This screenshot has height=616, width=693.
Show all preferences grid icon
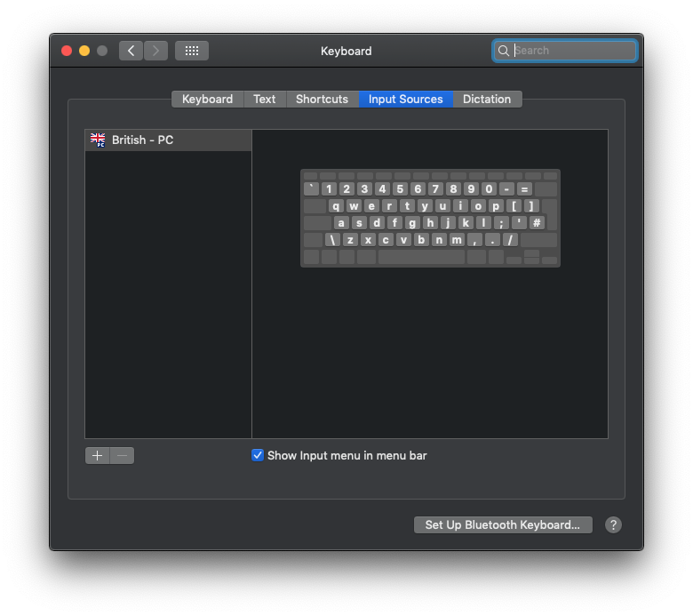coord(192,51)
